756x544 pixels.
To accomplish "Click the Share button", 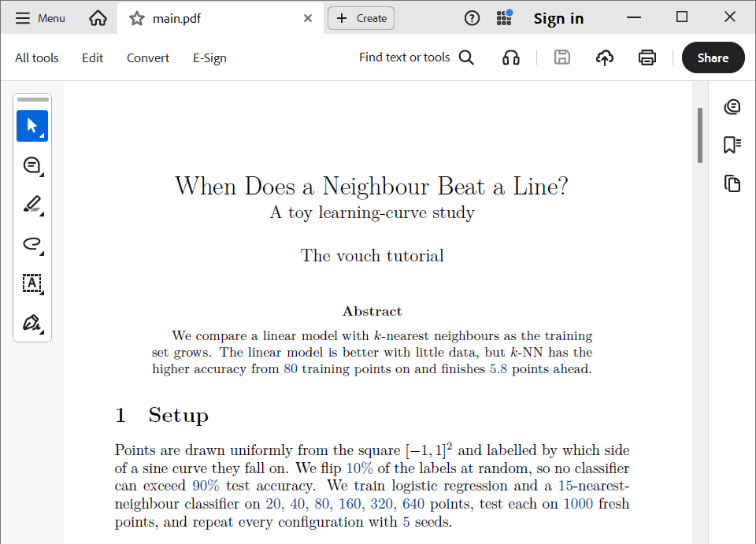I will point(713,57).
